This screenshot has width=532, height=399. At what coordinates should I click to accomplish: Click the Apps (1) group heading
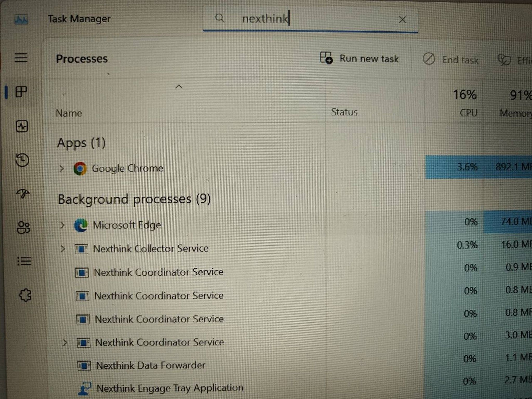[81, 143]
